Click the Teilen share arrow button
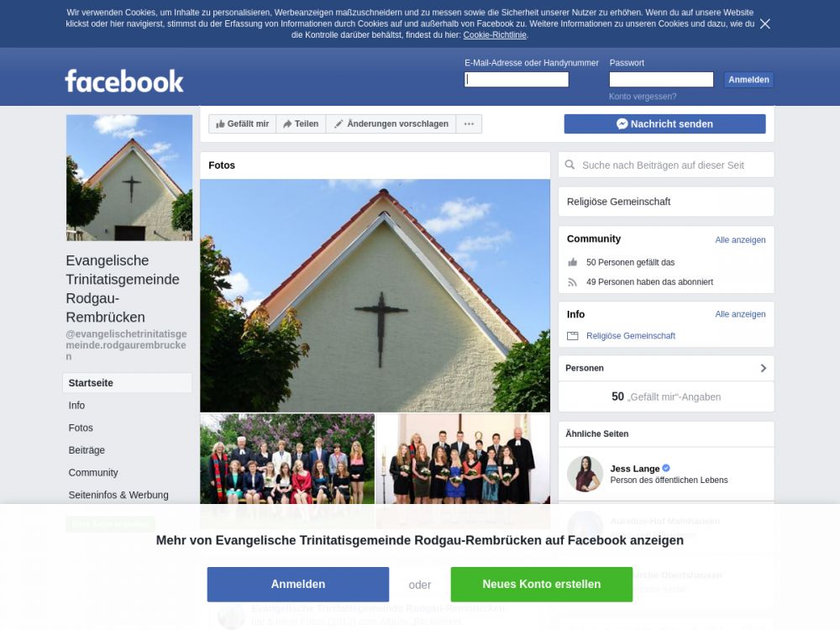The width and height of the screenshot is (840, 630). (301, 123)
